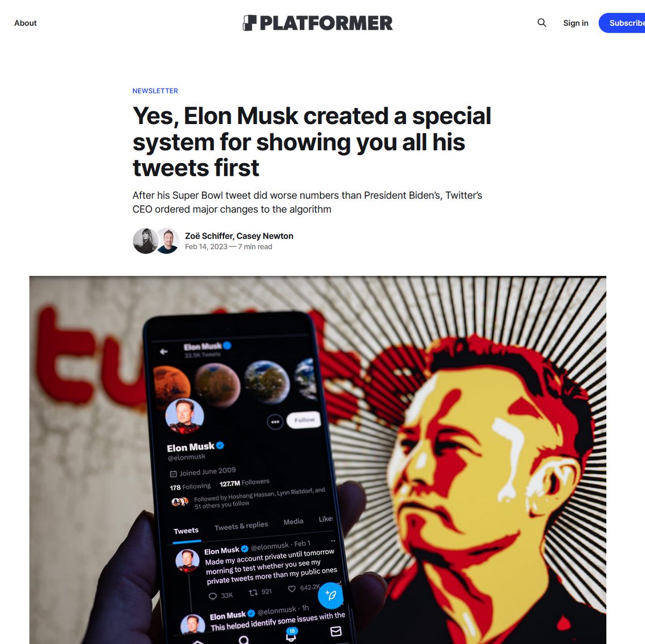Click the three-dot more icon beside Follow
The height and width of the screenshot is (644, 645).
pos(275,422)
